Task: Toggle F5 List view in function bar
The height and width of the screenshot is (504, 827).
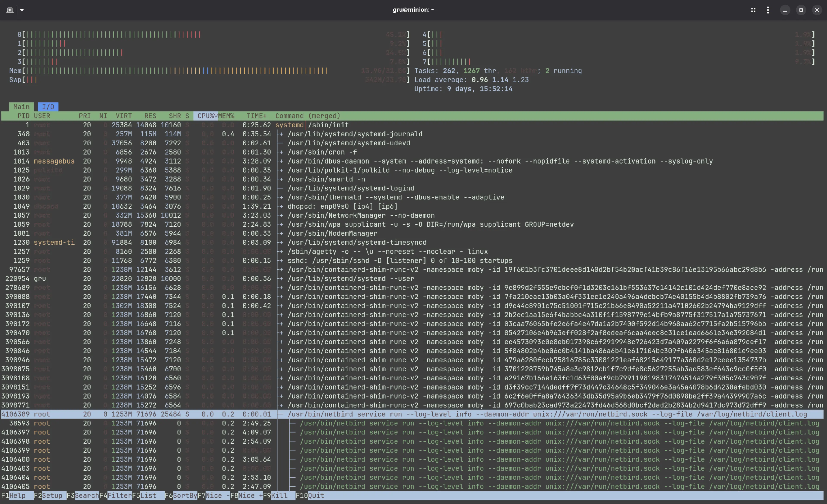Action: (148, 496)
